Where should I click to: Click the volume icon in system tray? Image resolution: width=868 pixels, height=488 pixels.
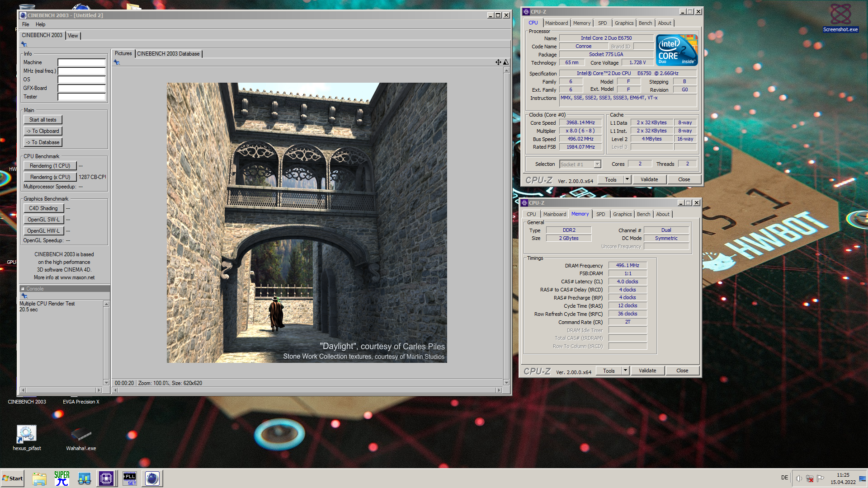coord(799,479)
